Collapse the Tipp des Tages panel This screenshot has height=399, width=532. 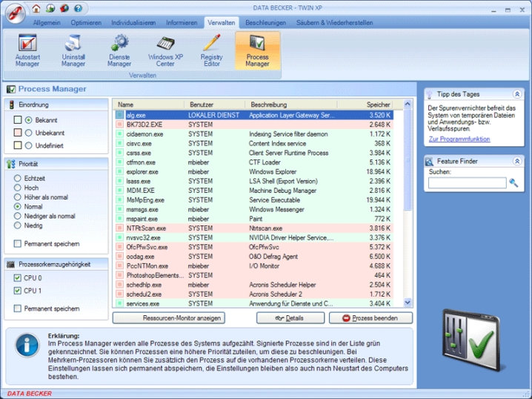pyautogui.click(x=518, y=93)
